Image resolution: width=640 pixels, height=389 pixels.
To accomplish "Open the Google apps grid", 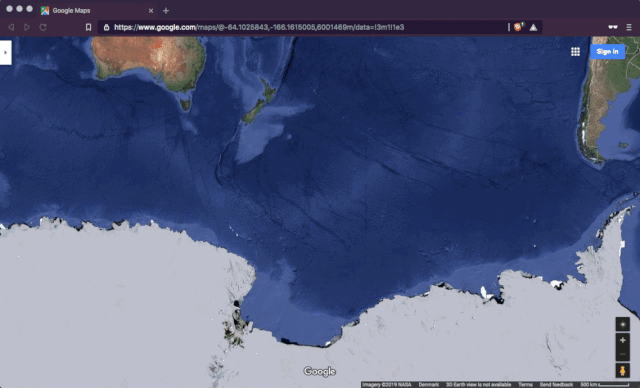I will 575,51.
